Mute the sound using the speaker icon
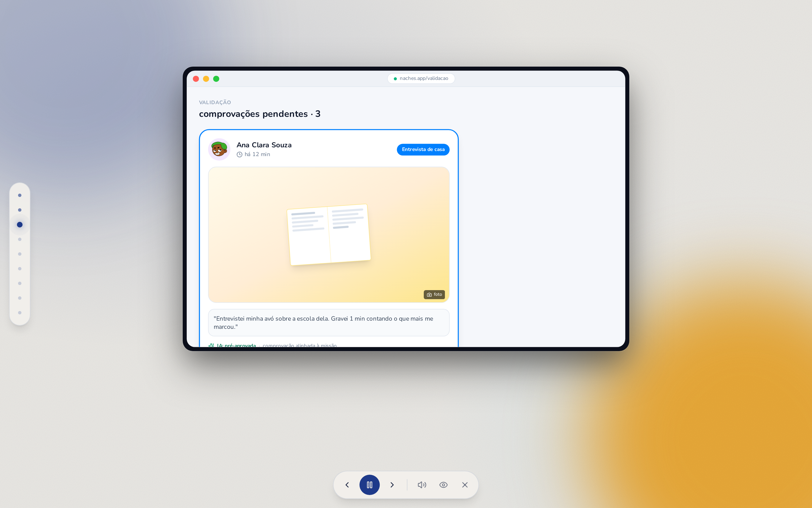Viewport: 812px width, 508px height. coord(422,485)
